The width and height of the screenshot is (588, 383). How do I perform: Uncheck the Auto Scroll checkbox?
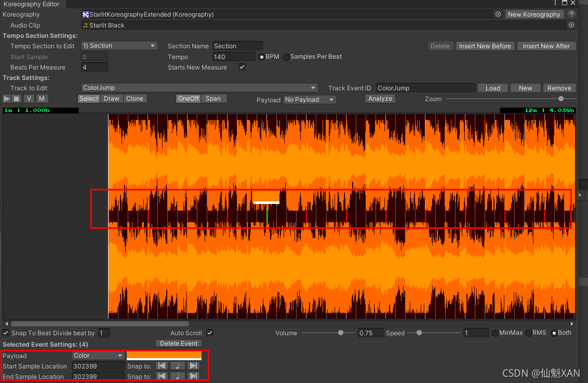[210, 333]
